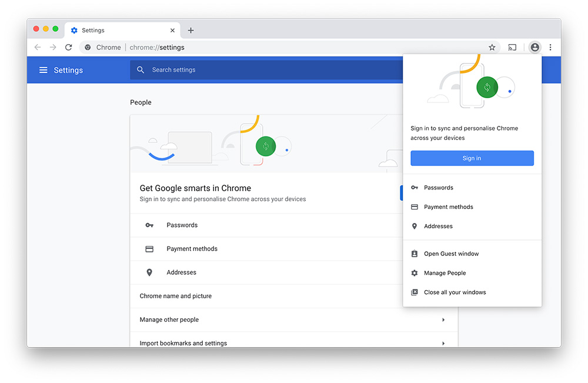Click the reload page icon

click(x=69, y=47)
